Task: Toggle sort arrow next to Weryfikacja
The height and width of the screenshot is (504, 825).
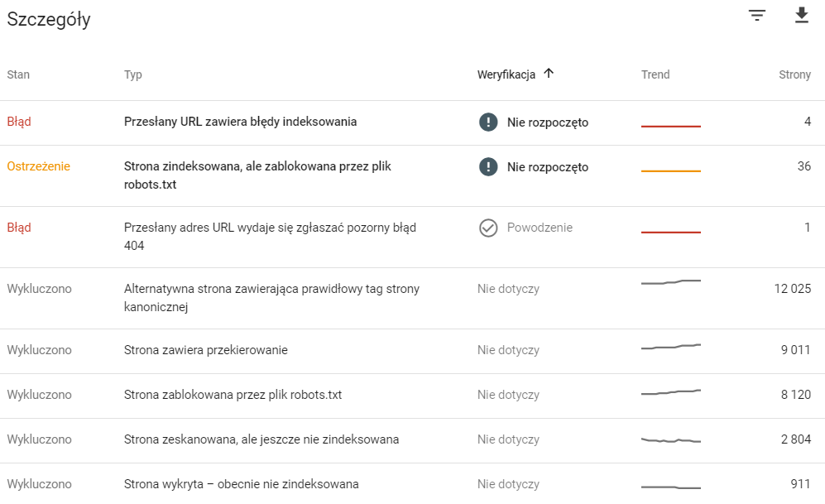Action: click(x=549, y=74)
